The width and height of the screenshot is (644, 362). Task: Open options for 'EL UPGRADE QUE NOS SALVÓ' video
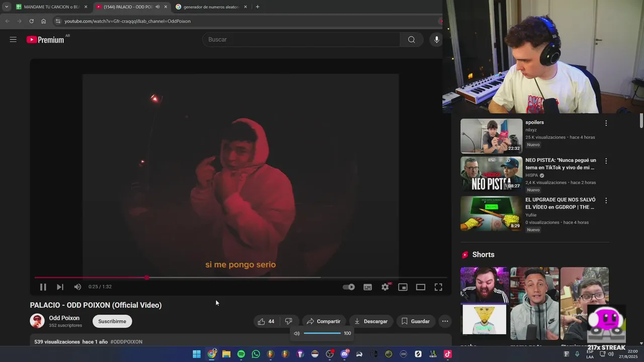pyautogui.click(x=606, y=201)
